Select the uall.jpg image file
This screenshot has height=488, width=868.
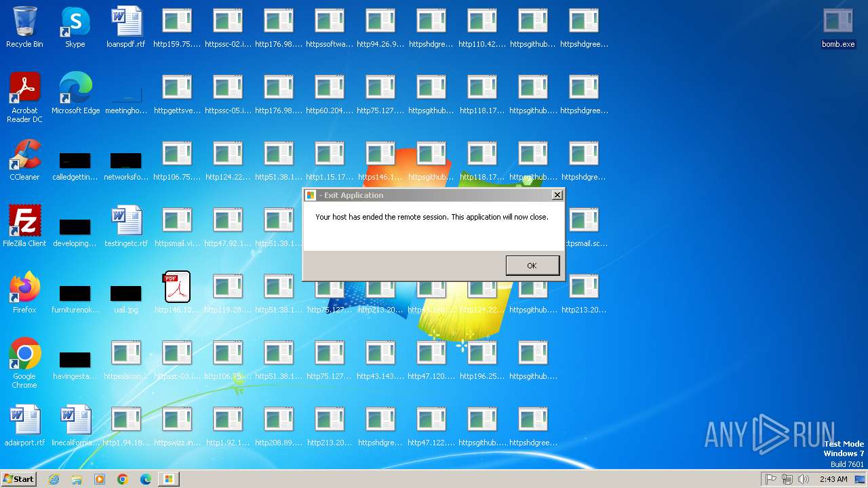(126, 298)
